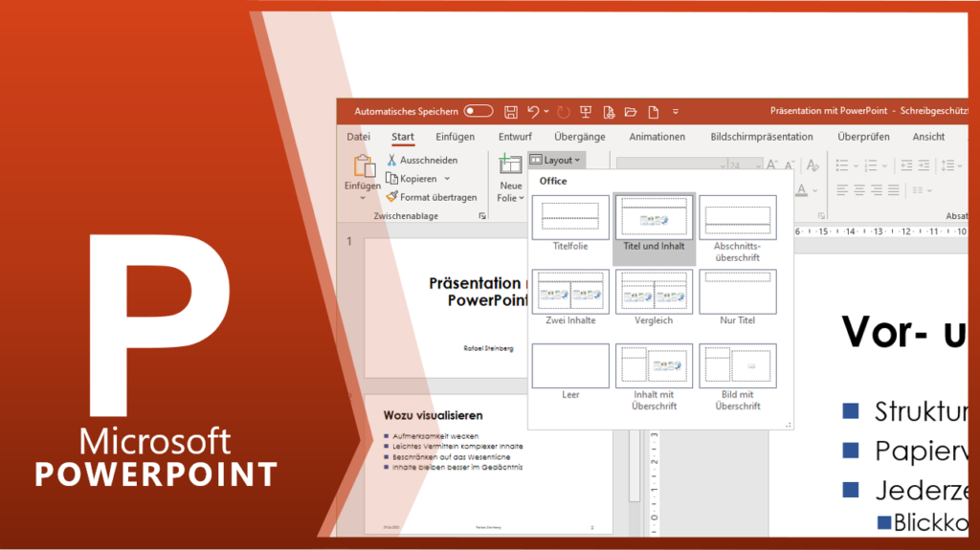Expand the Kopieren dropdown arrow
This screenshot has height=550, width=980.
click(447, 179)
